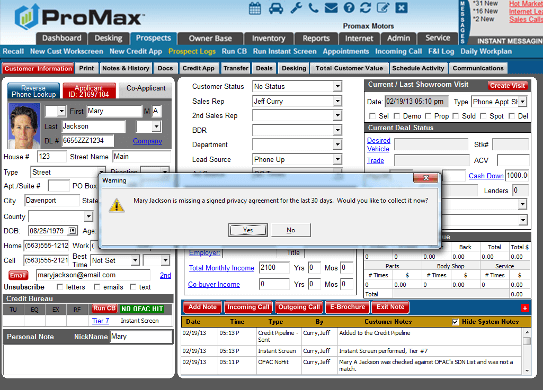Open the Customer Status dropdown
The height and width of the screenshot is (390, 543).
(x=337, y=86)
